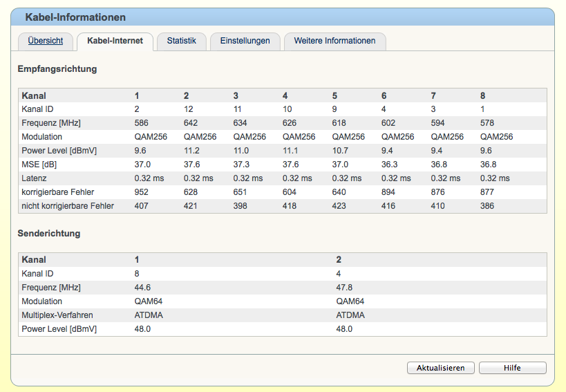Open the Übersicht tab
Image resolution: width=566 pixels, height=392 pixels.
46,41
